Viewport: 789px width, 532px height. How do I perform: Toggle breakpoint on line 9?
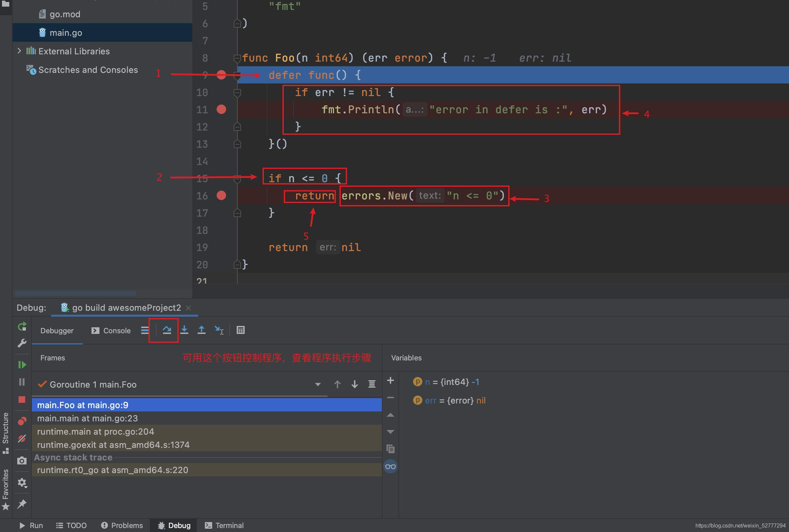coord(221,75)
